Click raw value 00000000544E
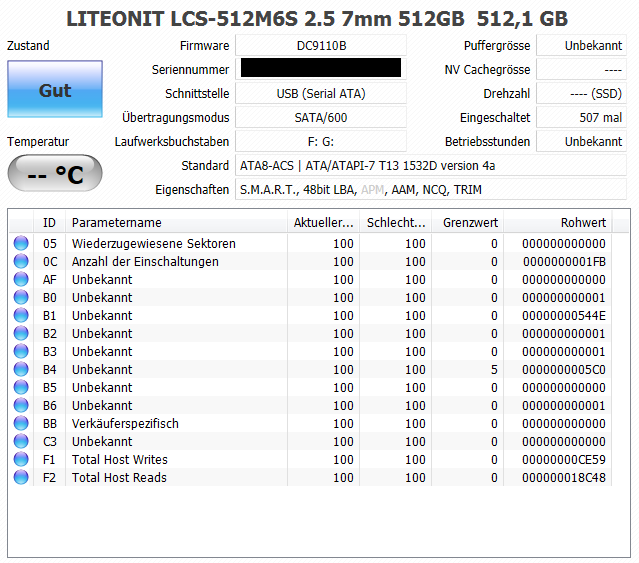Screen dimensions: 639x563 point(564,315)
